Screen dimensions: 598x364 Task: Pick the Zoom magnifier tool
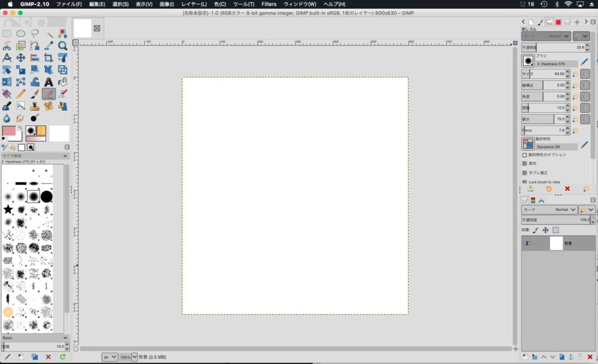click(62, 46)
